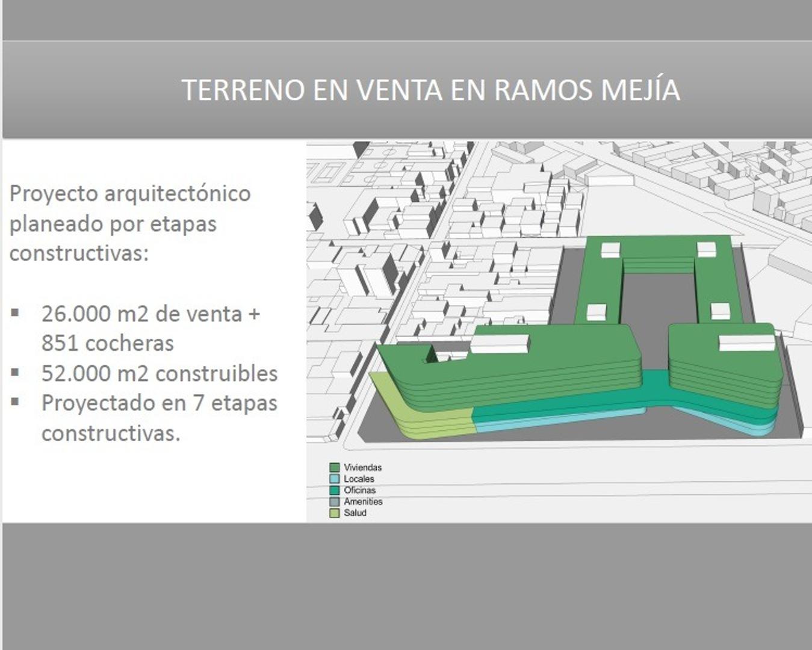Click the long white rooftop box on front wing
This screenshot has width=812, height=650.
click(500, 344)
